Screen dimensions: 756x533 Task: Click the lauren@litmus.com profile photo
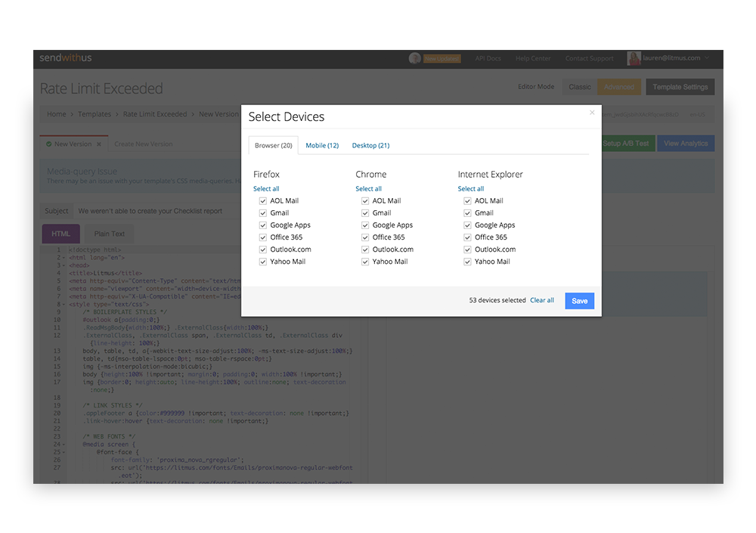pos(634,58)
